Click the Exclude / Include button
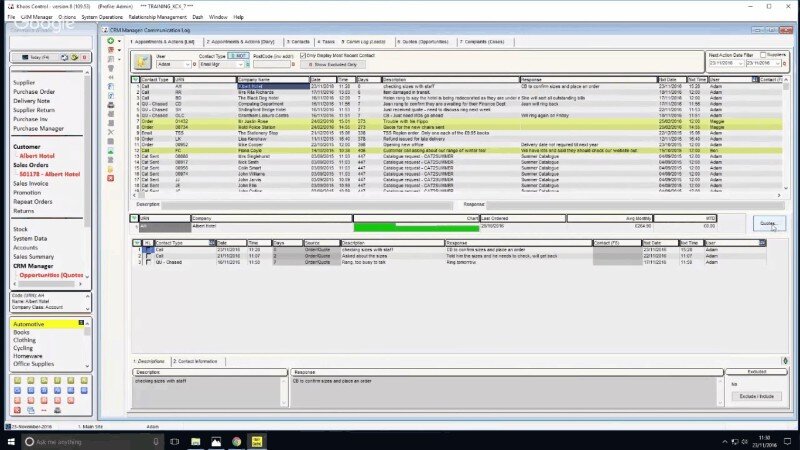800x450 pixels. click(x=756, y=396)
